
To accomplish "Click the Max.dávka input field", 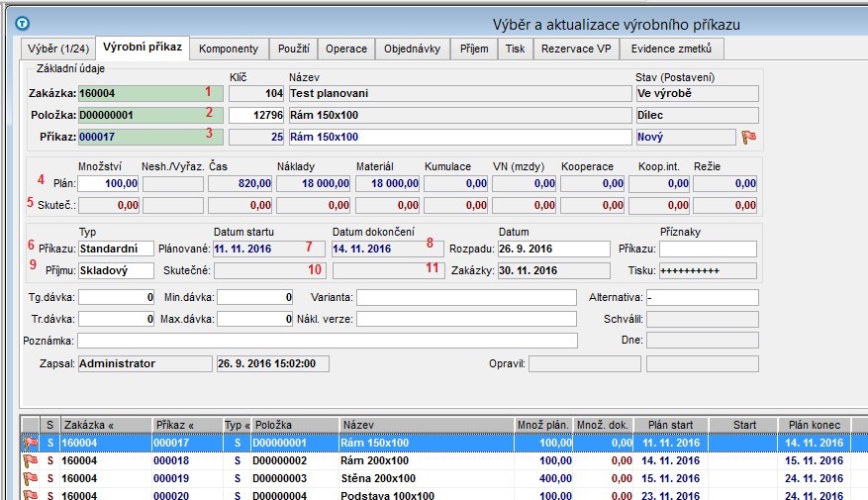I will 254,319.
